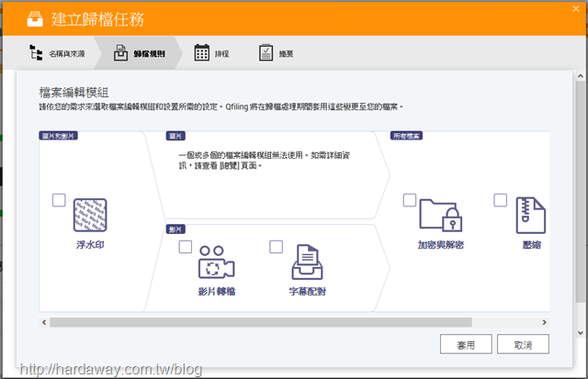This screenshot has width=588, height=379.
Task: Click the 影片 category tag
Action: click(175, 229)
